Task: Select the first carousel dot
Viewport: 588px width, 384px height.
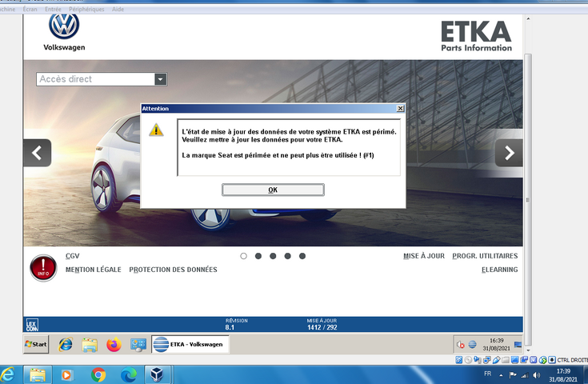Action: (244, 256)
